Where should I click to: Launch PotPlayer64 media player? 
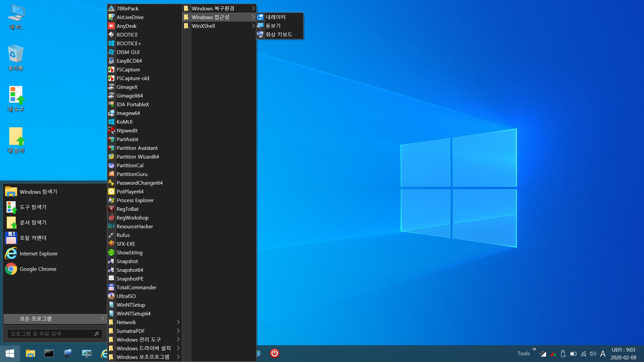[145, 191]
